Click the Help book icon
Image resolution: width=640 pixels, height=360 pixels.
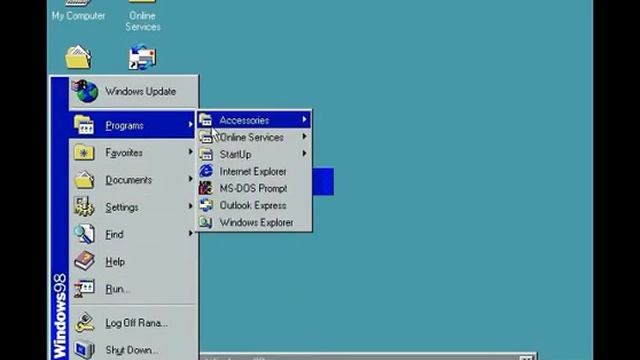pos(84,261)
